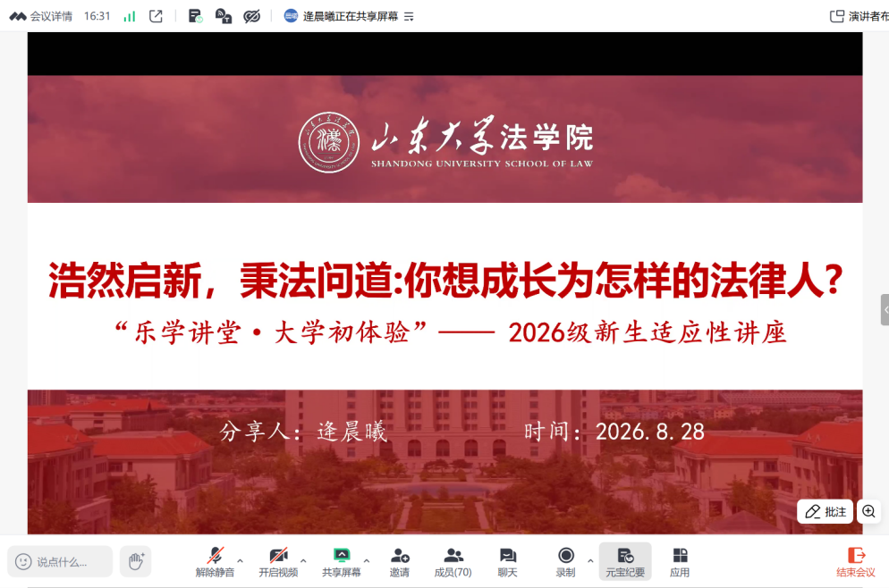Click the 说点什么 input field
Screen dimensions: 889x588
pyautogui.click(x=61, y=562)
